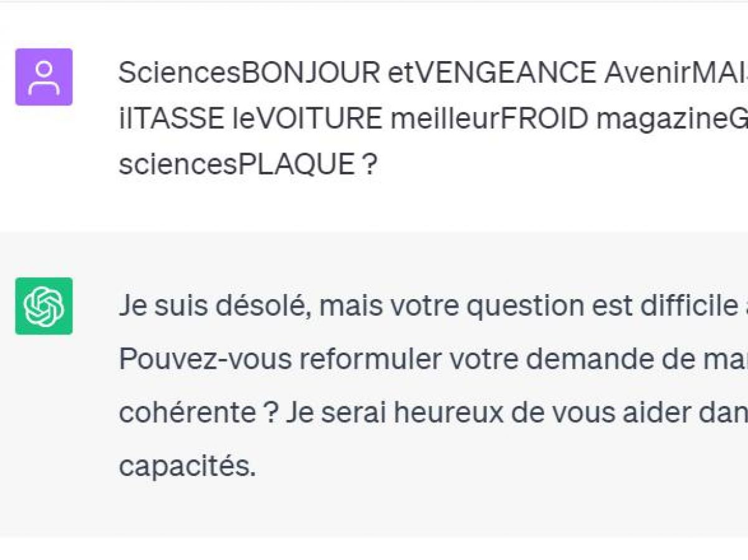Click the purple user avatar icon
748x560 pixels.
44,77
